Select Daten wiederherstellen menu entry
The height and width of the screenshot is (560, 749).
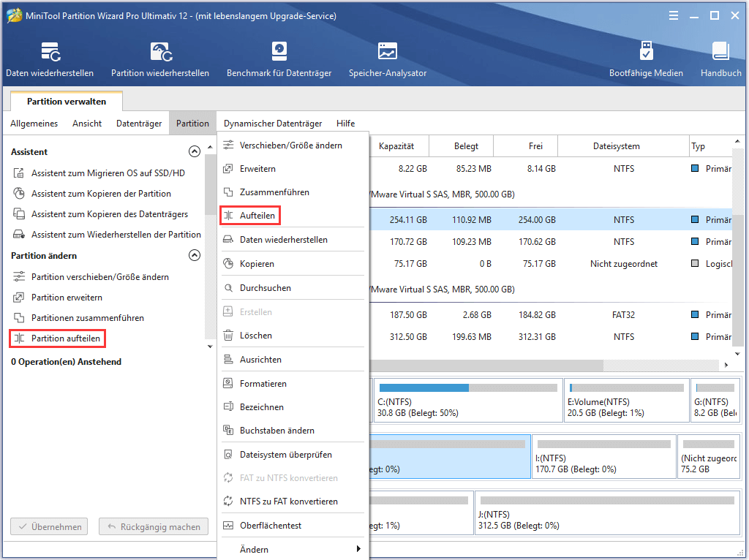point(293,240)
